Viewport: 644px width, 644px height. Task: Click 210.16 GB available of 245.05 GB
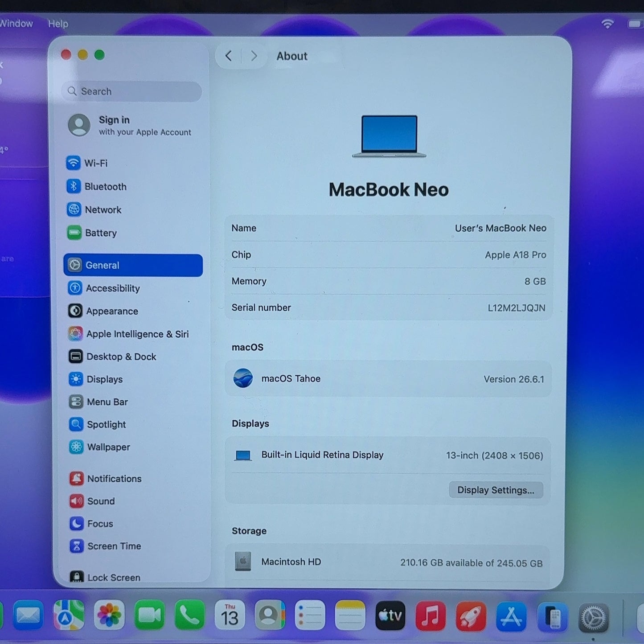(x=472, y=563)
